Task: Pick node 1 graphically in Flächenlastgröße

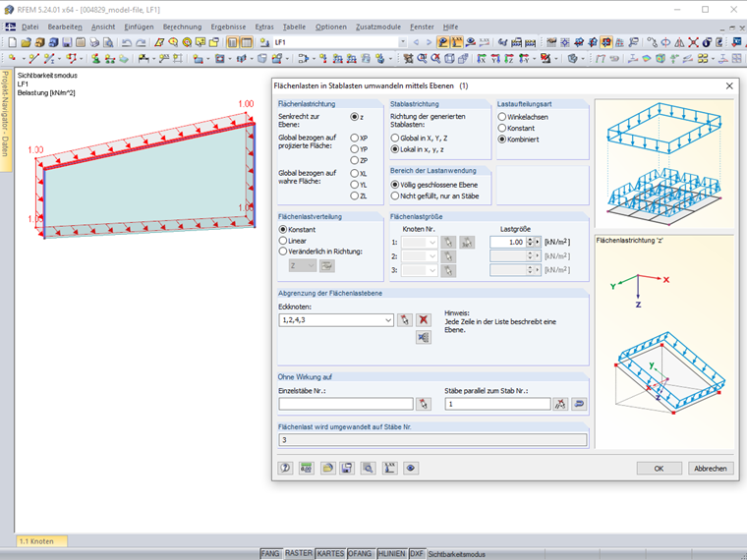Action: coord(448,242)
